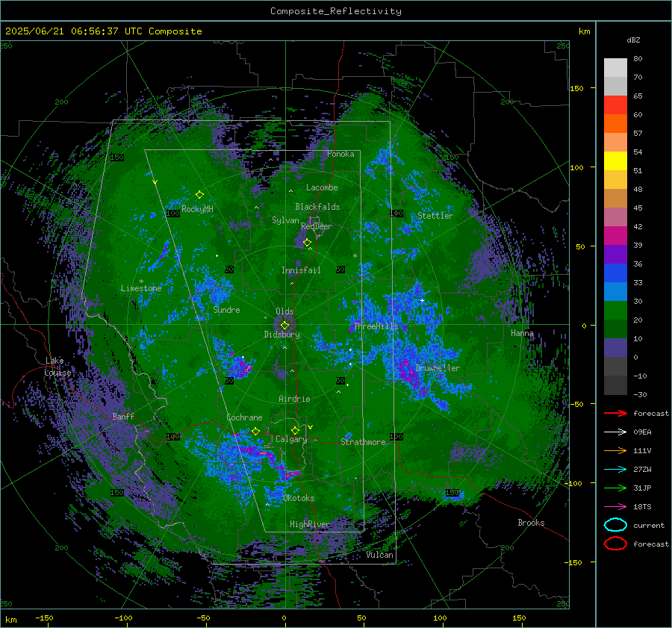Viewport: 672px width, 628px height.
Task: Select the orange 111V arrow icon
Action: (615, 450)
